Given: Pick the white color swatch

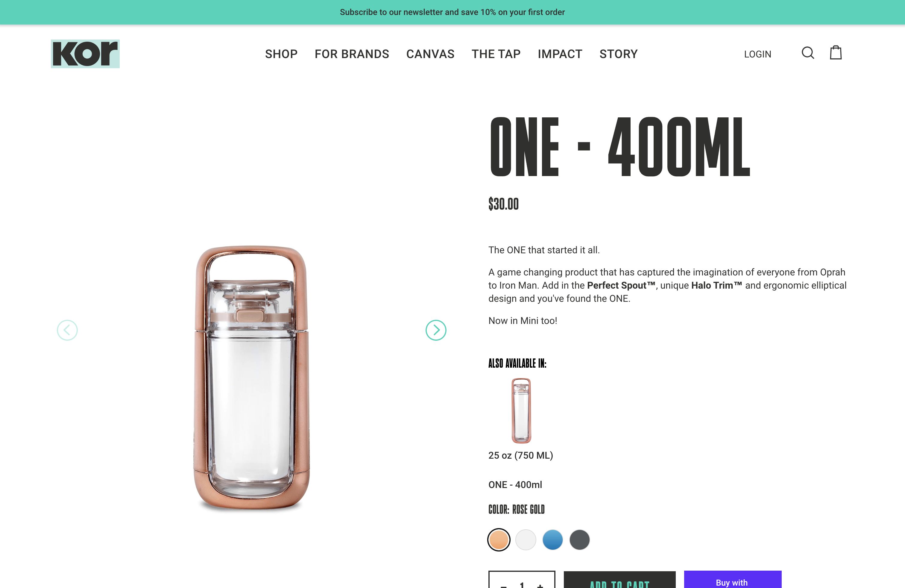Looking at the screenshot, I should (526, 539).
